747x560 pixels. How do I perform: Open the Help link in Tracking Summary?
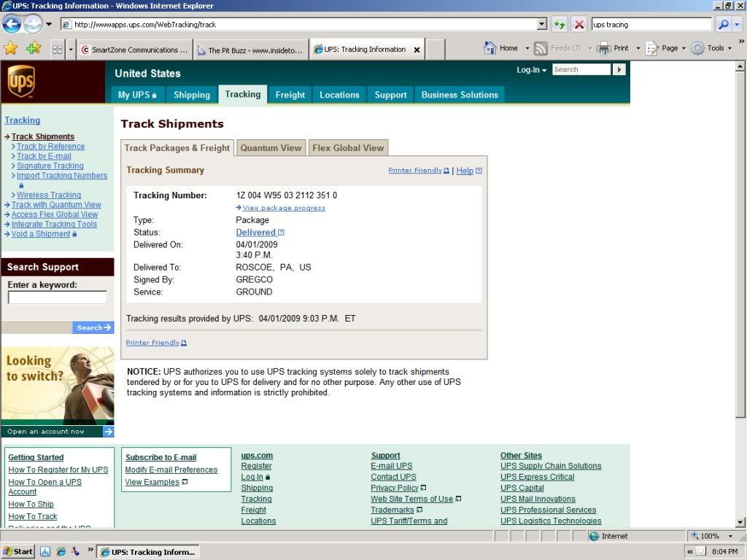[x=465, y=171]
